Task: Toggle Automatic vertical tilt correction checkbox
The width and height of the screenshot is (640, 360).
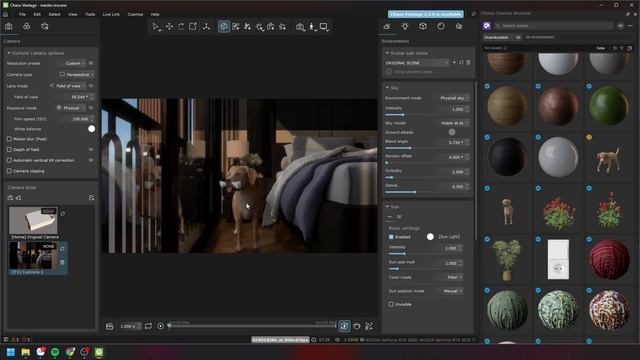Action: coord(9,160)
